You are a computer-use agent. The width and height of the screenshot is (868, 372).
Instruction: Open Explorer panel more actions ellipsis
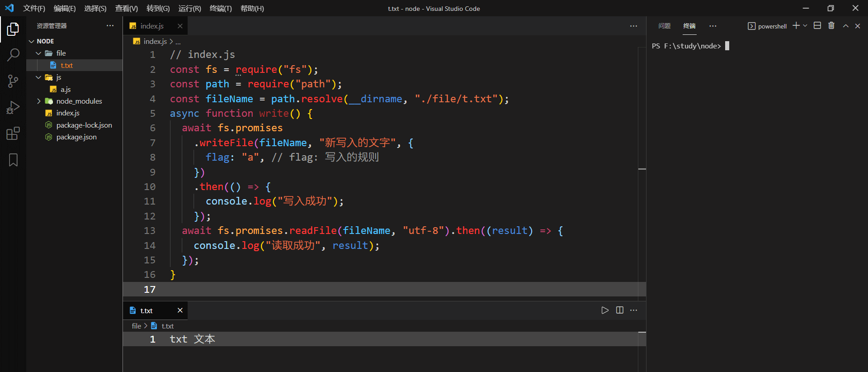(110, 26)
